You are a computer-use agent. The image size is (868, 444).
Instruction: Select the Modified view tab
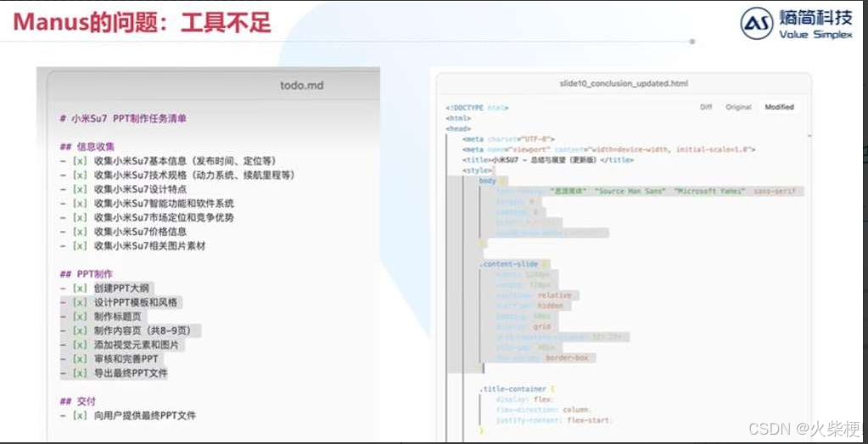[x=780, y=108]
